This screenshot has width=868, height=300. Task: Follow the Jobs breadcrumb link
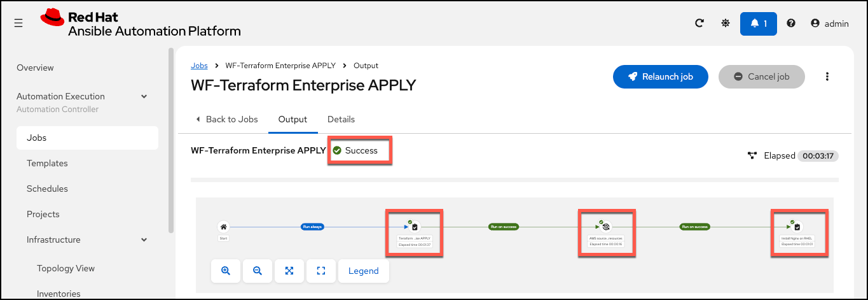(199, 66)
